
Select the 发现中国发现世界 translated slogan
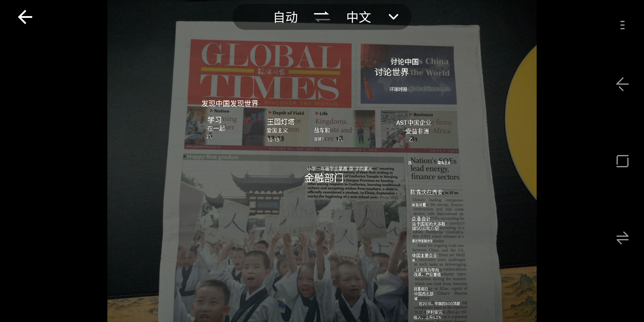pos(230,103)
